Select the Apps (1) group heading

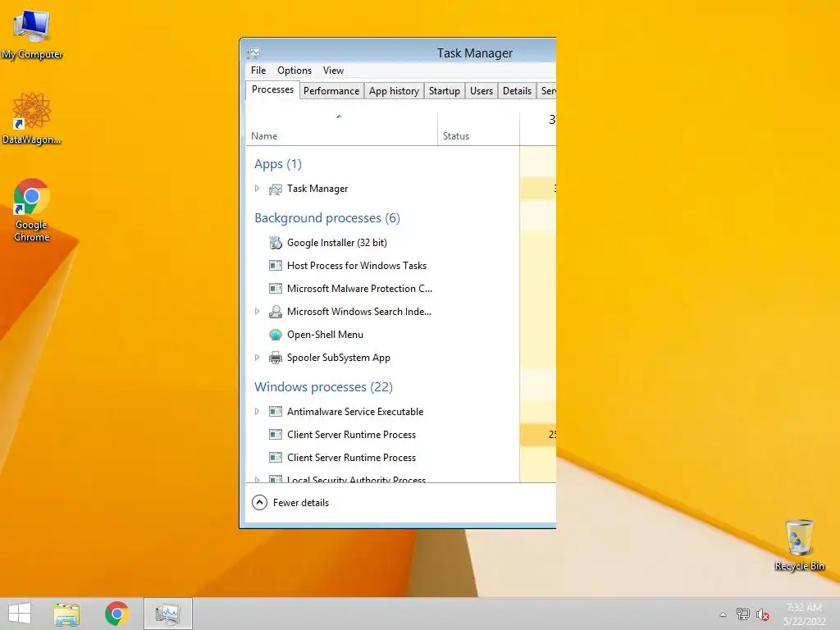coord(278,164)
